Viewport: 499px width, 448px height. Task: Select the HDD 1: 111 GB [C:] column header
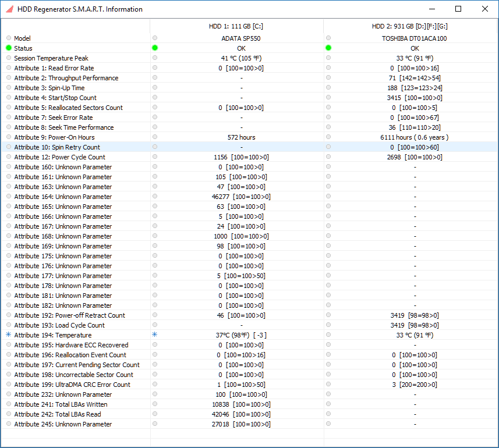pyautogui.click(x=236, y=26)
